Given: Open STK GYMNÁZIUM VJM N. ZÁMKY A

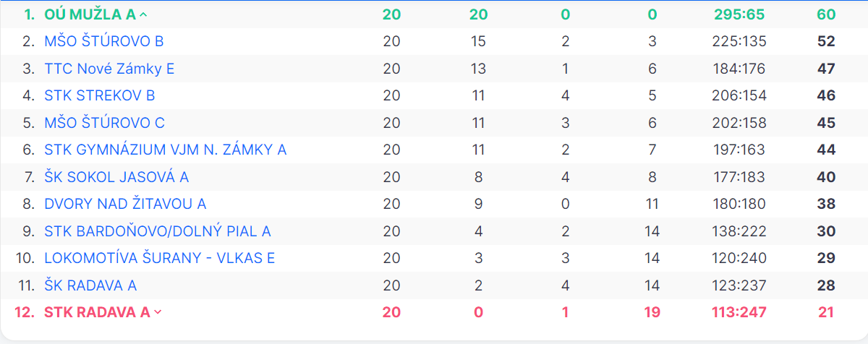Looking at the screenshot, I should (166, 150).
